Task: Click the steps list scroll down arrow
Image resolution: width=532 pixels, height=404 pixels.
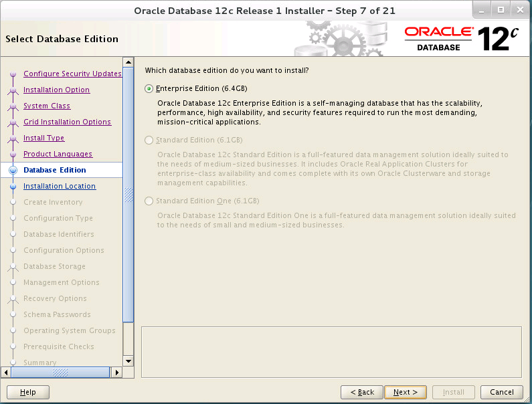Action: pos(128,361)
